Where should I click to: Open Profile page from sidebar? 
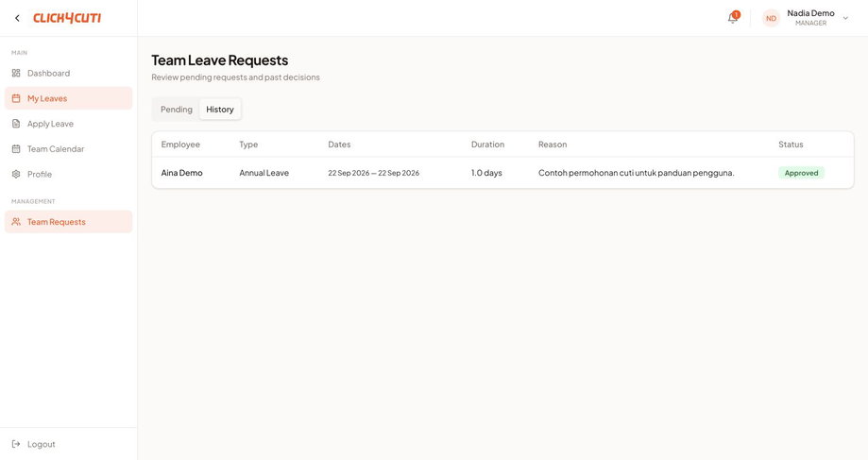[x=69, y=175]
